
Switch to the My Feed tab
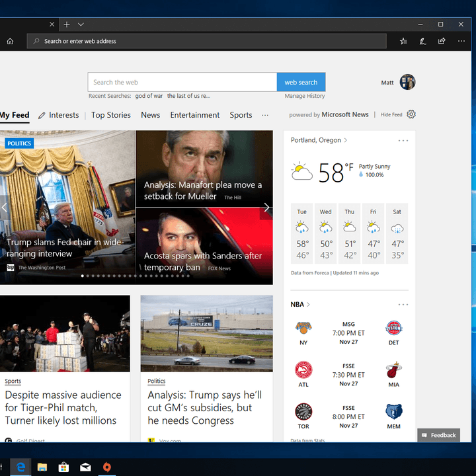point(15,115)
